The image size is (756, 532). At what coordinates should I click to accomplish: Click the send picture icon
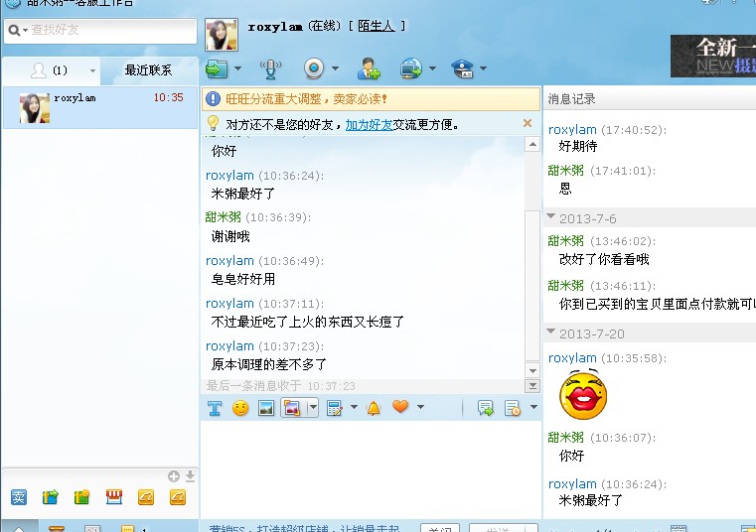click(266, 408)
